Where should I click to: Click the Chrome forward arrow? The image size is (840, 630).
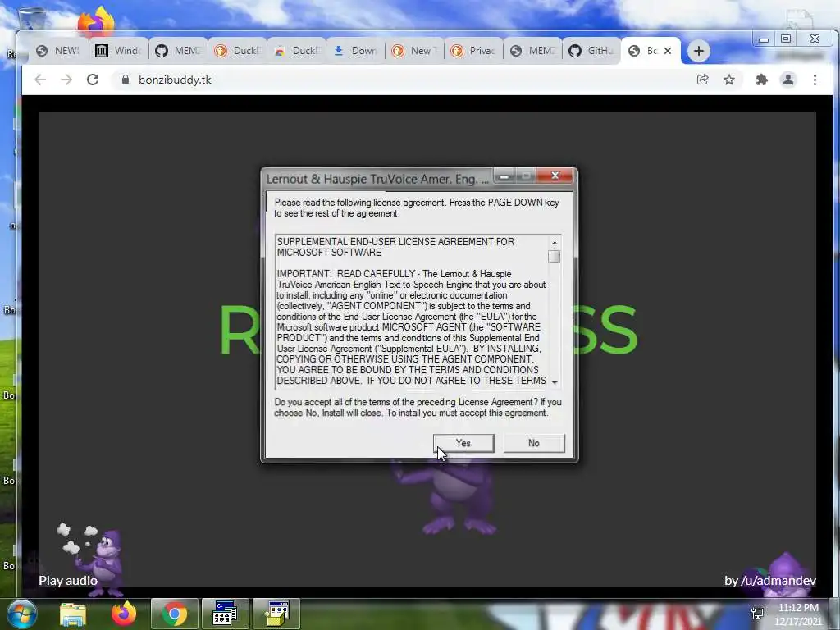(x=66, y=80)
